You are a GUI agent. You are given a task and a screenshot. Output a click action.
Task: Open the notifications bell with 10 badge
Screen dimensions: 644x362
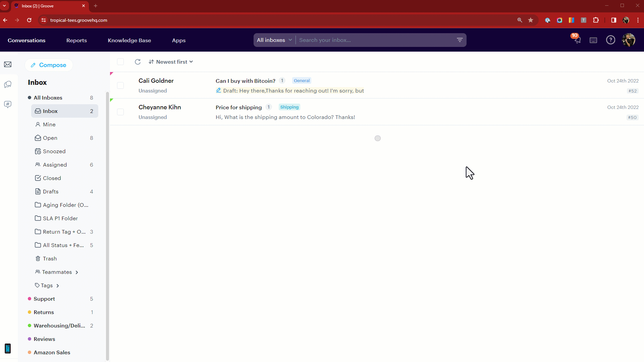click(577, 40)
